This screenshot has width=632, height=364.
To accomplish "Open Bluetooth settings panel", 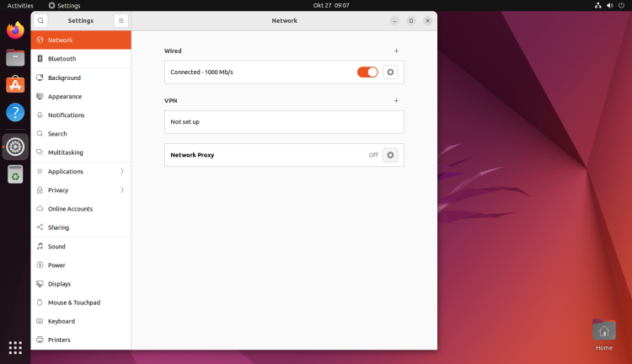I will (81, 58).
